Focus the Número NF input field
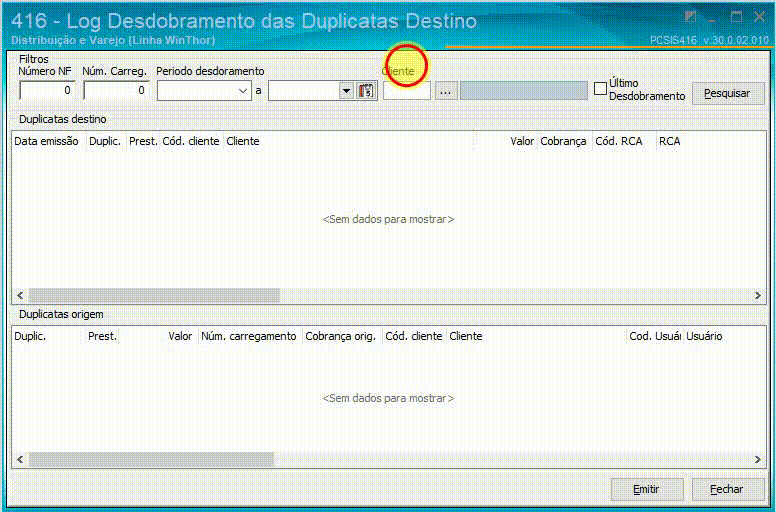Screen dimensions: 776x512 pos(48,91)
